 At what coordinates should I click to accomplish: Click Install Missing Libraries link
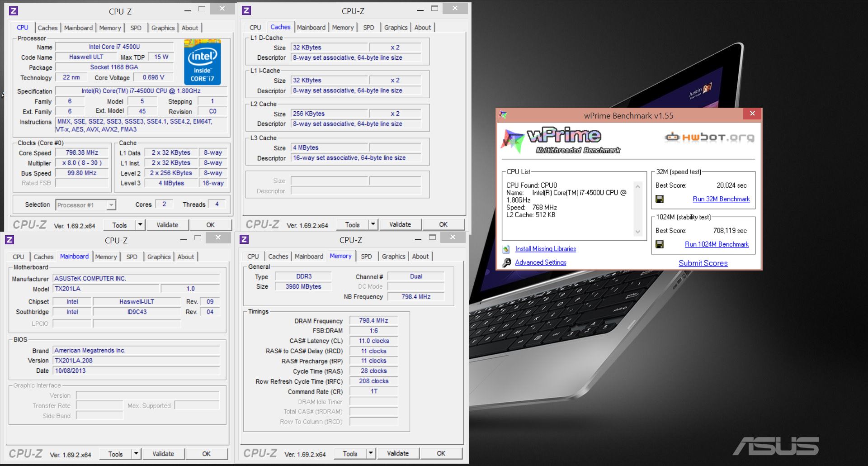[545, 249]
